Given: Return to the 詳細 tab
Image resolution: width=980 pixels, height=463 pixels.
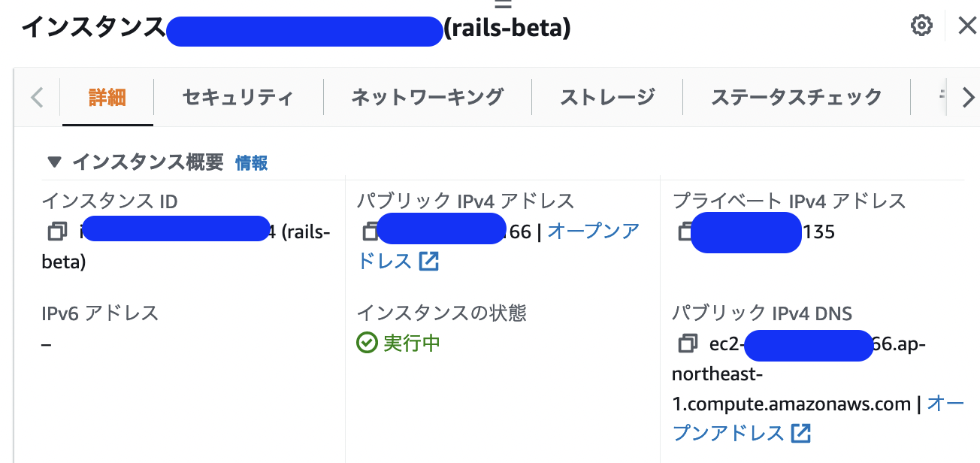Looking at the screenshot, I should 107,97.
